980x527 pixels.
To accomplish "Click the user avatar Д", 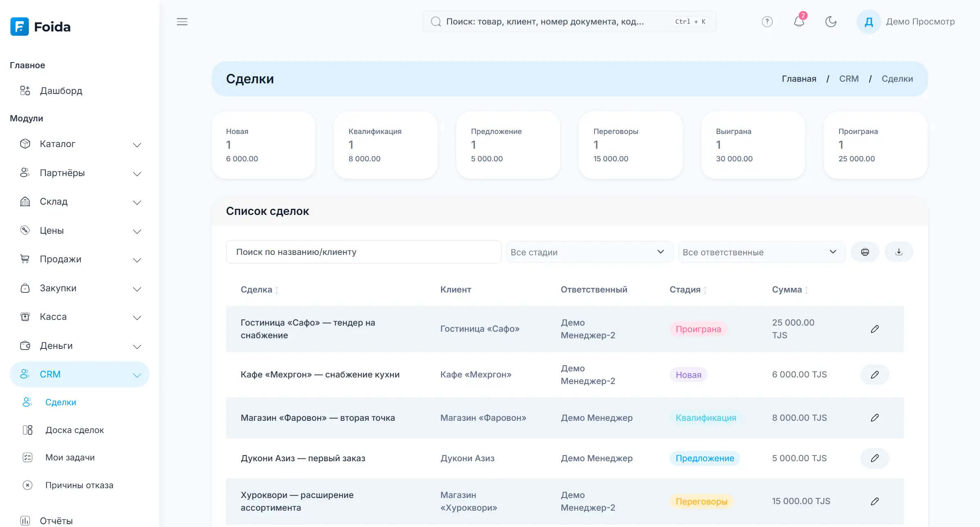I will 869,22.
